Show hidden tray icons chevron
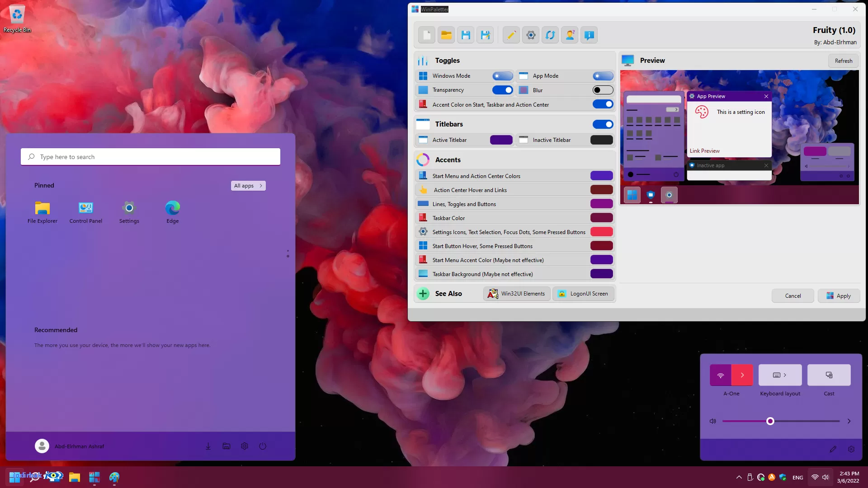This screenshot has width=868, height=488. click(739, 477)
